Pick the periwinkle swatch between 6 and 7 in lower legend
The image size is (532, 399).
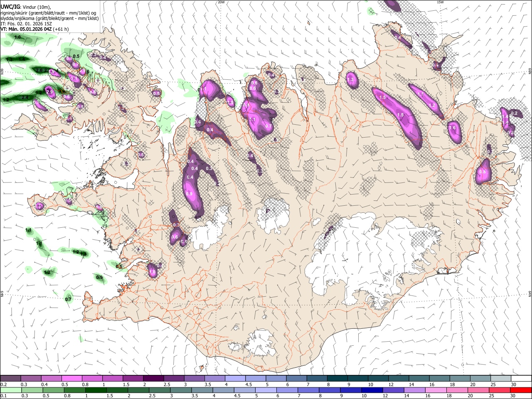(x=287, y=390)
